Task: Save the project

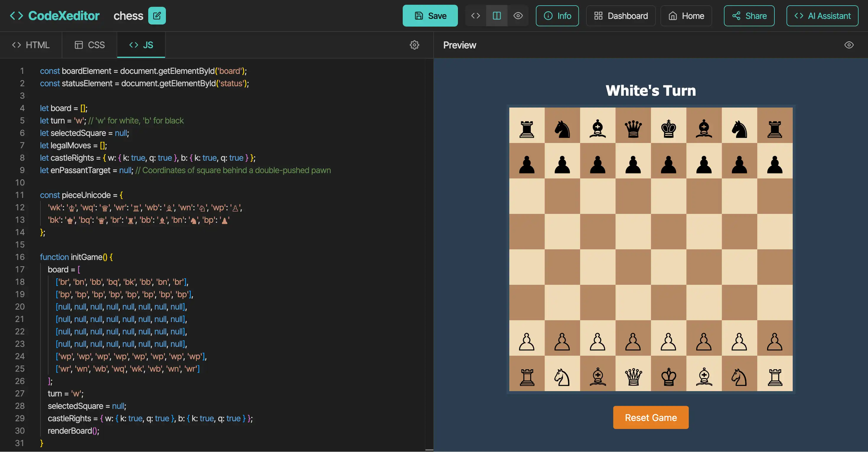Action: point(430,15)
